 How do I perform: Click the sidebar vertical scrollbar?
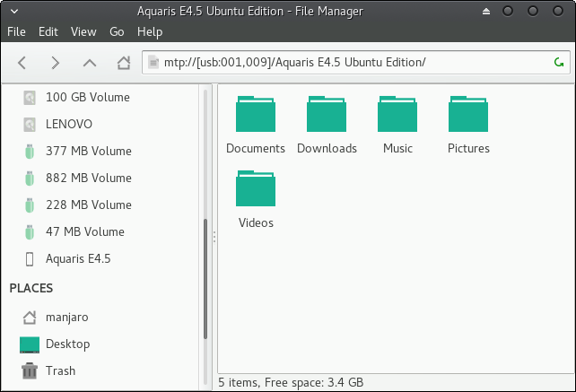205,278
